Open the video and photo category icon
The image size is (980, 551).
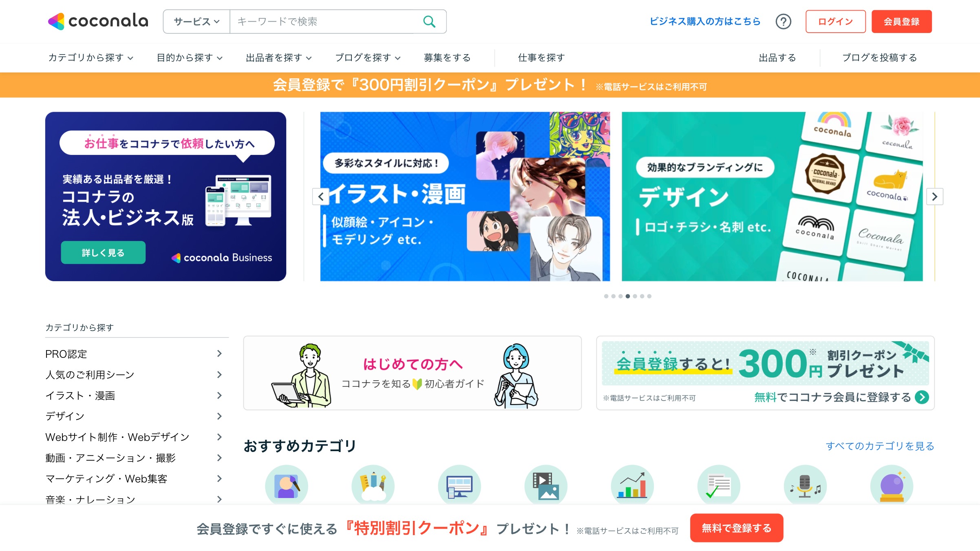pyautogui.click(x=546, y=486)
